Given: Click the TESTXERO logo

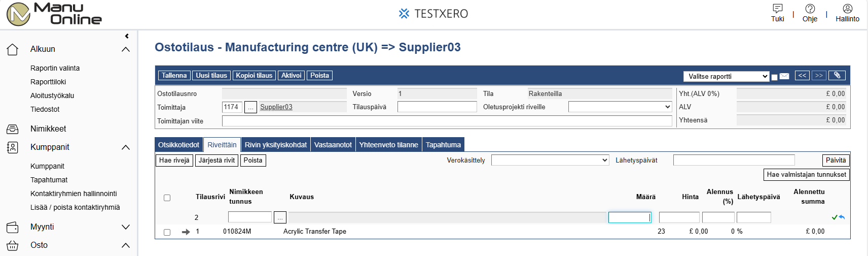Looking at the screenshot, I should 433,14.
